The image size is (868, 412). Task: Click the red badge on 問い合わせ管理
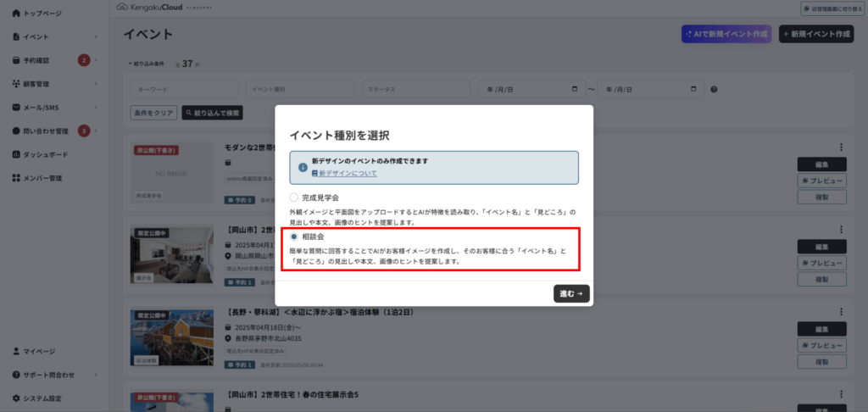click(84, 131)
